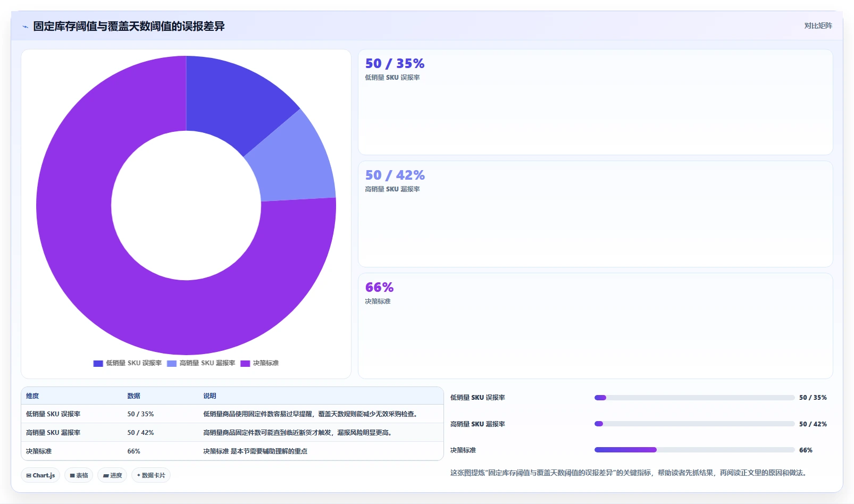Click the 66% card value
Viewport: 854px width, 504px height.
(x=379, y=288)
